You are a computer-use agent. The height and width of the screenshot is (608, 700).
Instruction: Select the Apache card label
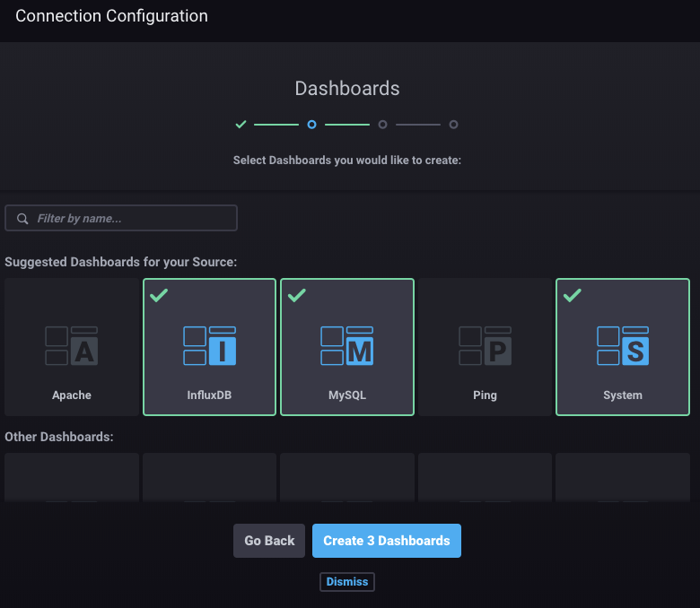click(72, 395)
